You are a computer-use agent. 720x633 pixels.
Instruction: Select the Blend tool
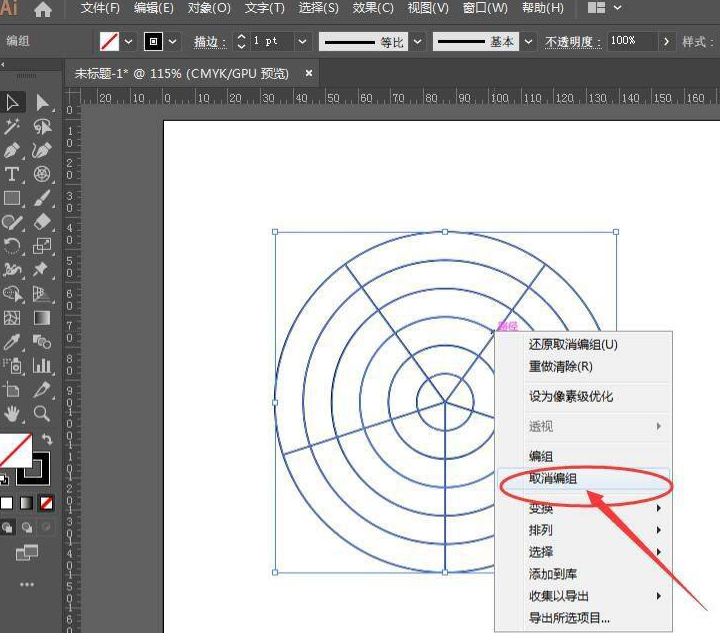(42, 342)
